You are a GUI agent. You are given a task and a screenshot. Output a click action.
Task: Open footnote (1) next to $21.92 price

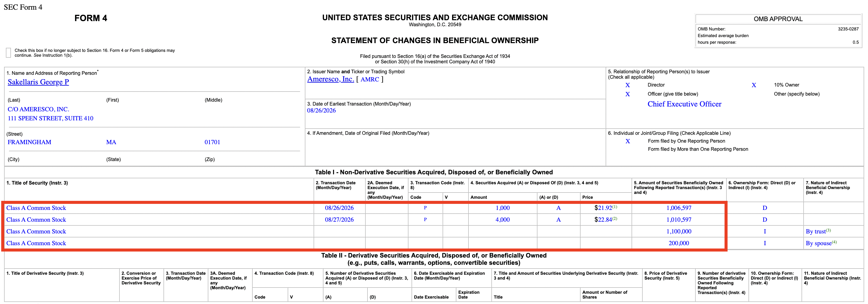(x=615, y=207)
